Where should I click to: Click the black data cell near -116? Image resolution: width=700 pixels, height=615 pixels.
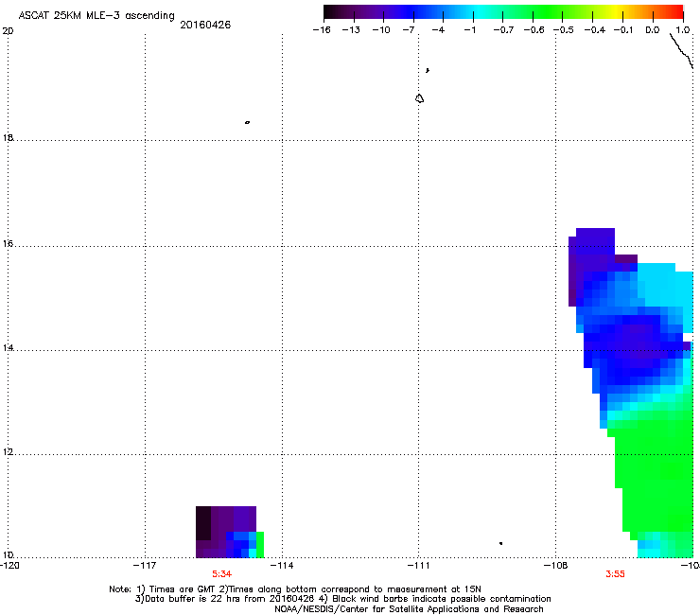pyautogui.click(x=203, y=523)
